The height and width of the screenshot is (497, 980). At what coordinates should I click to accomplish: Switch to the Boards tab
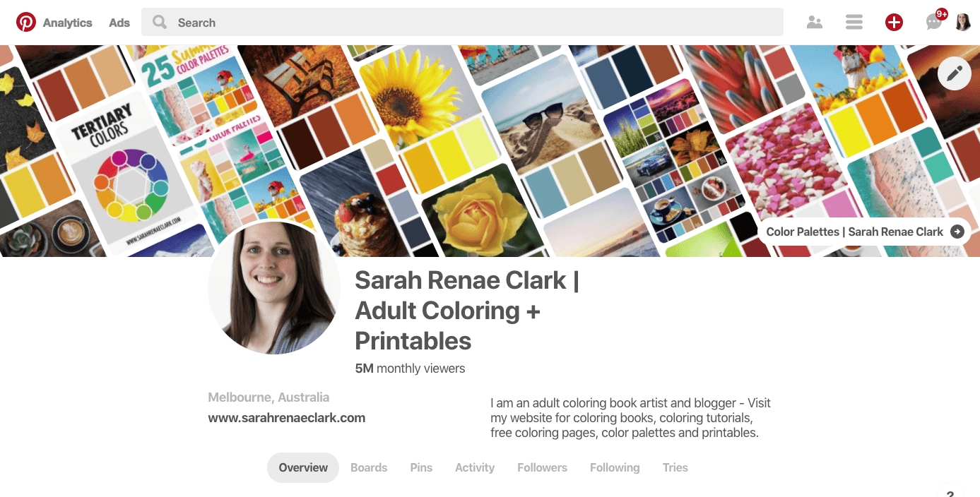pyautogui.click(x=369, y=467)
